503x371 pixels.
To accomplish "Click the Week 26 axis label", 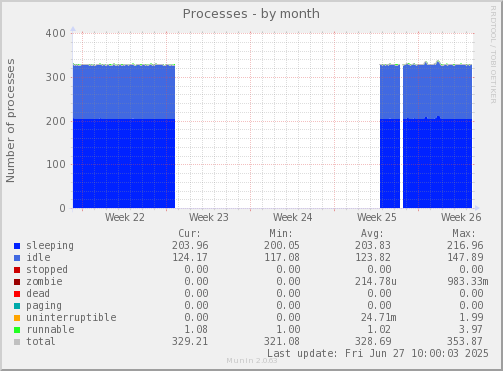I will pyautogui.click(x=461, y=218).
